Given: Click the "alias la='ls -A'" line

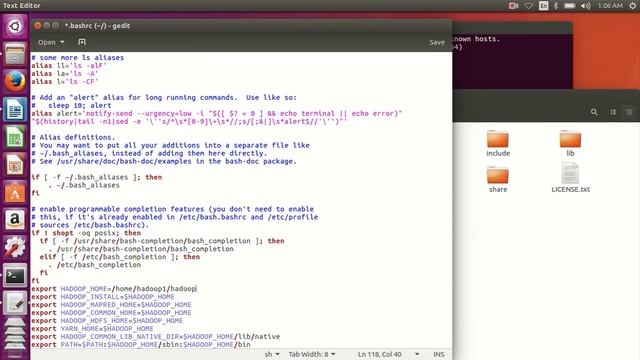Looking at the screenshot, I should coord(65,73).
